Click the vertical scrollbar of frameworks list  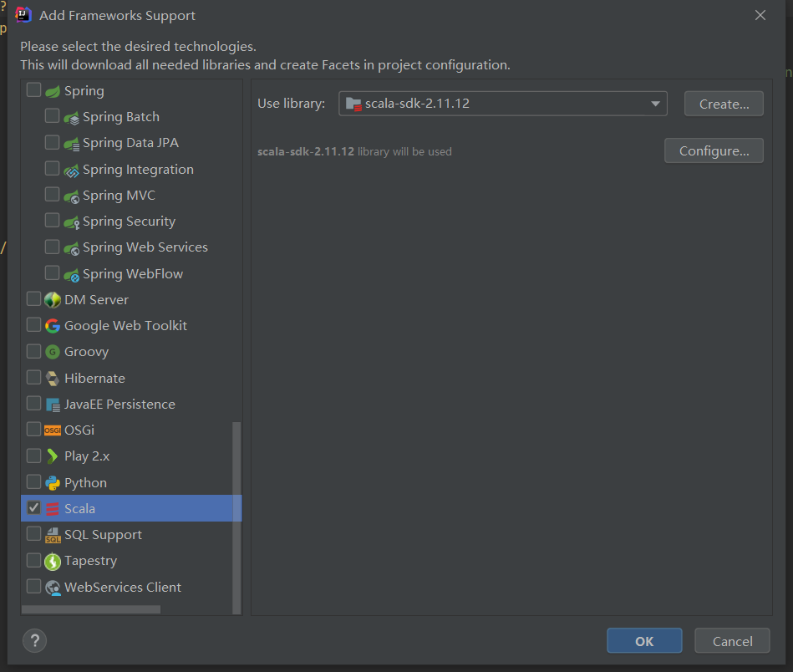[236, 517]
